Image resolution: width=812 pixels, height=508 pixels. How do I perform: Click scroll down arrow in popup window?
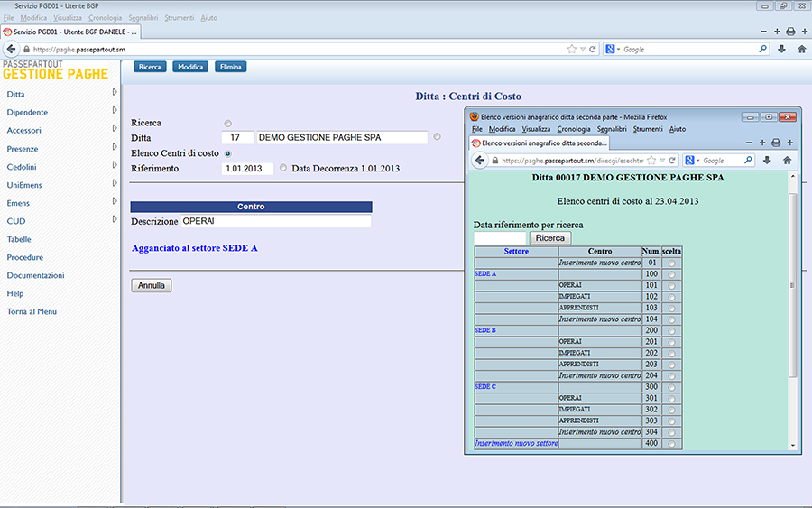pyautogui.click(x=792, y=446)
